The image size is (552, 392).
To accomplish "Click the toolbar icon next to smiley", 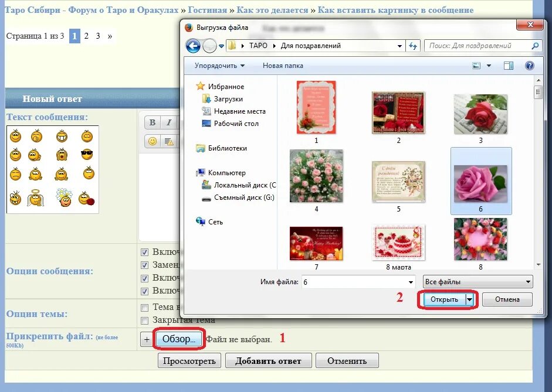I will [169, 141].
